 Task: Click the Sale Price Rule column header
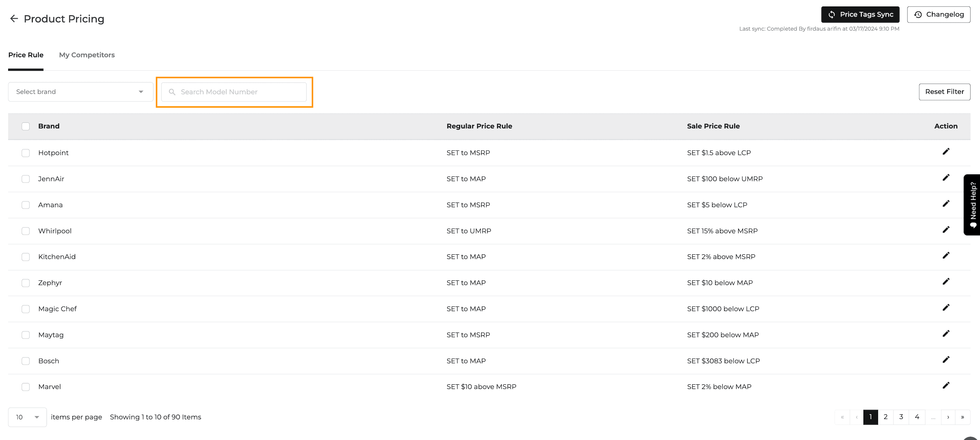(713, 126)
